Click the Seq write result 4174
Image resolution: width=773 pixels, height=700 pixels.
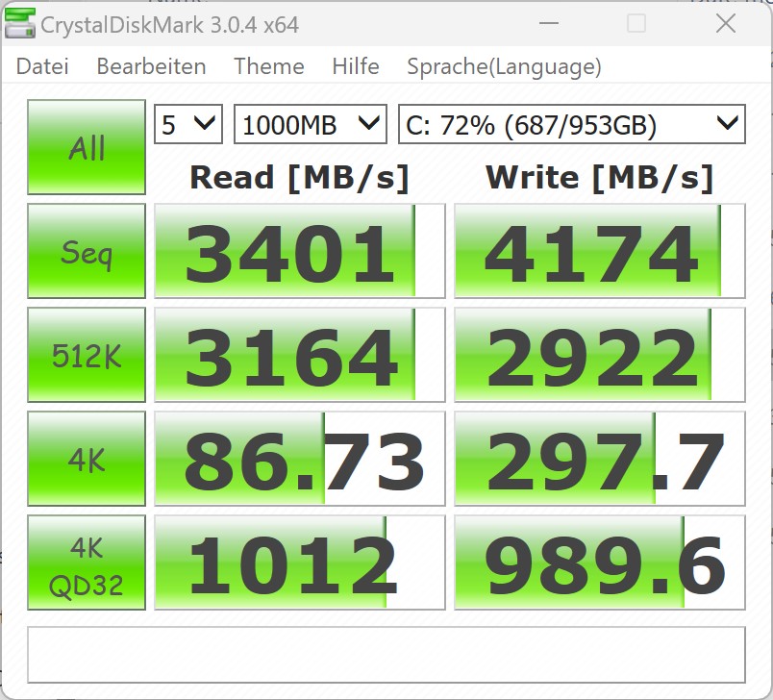600,251
